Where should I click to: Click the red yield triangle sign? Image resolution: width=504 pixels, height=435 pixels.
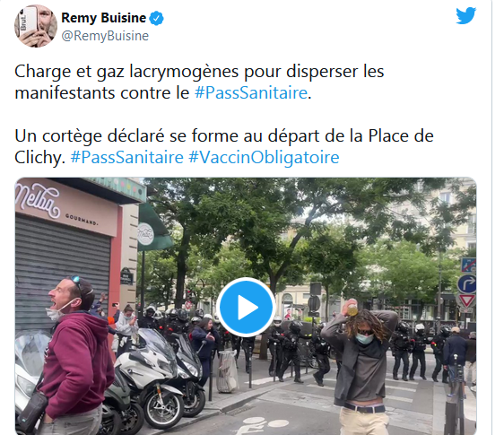[x=466, y=301]
